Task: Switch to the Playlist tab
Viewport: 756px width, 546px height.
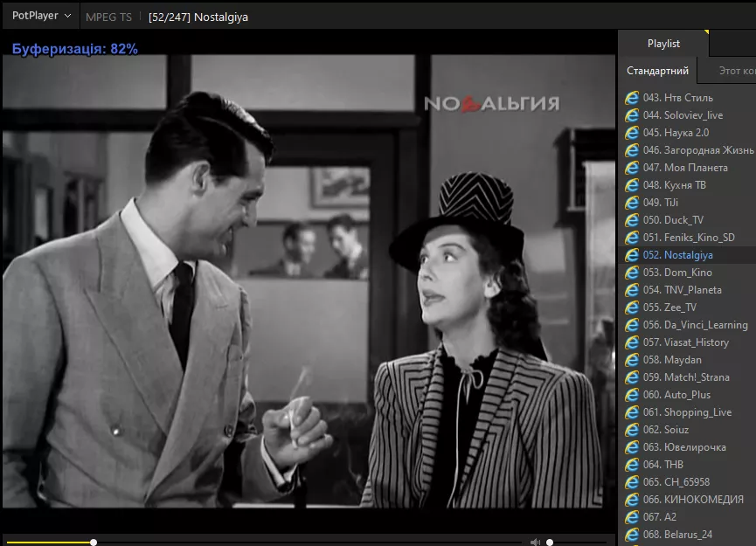Action: coord(663,44)
